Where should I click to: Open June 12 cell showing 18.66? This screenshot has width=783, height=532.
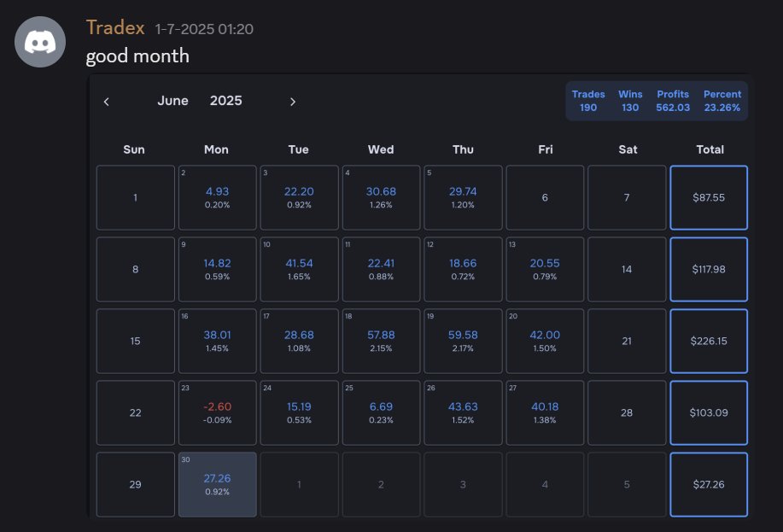tap(463, 269)
